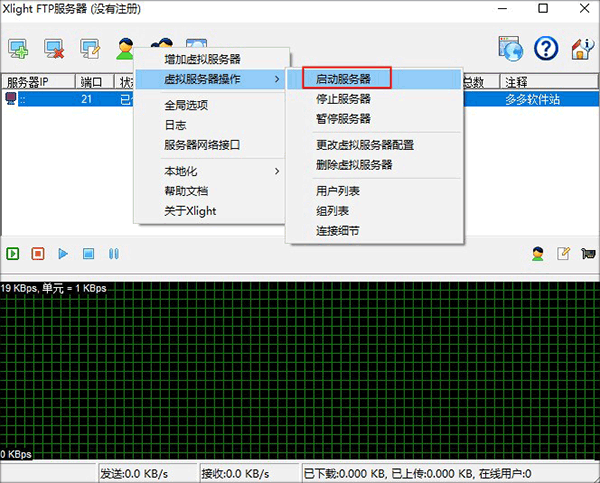Expand the arrow beside 本地化
600x483 pixels.
point(277,171)
